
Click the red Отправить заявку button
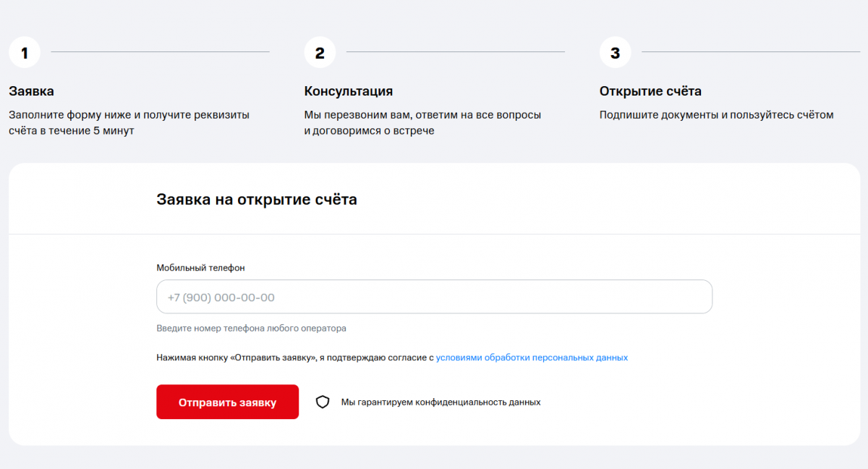pos(227,402)
